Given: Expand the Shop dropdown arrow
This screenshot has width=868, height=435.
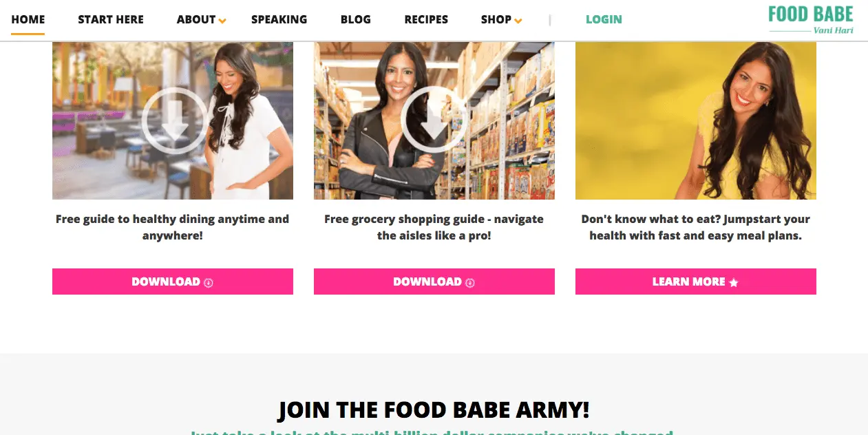Looking at the screenshot, I should click(x=518, y=21).
